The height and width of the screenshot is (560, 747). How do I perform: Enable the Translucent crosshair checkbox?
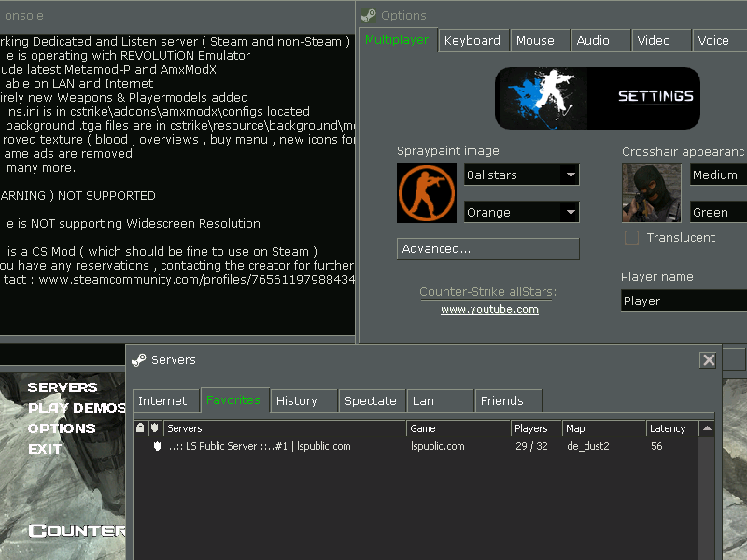(632, 238)
